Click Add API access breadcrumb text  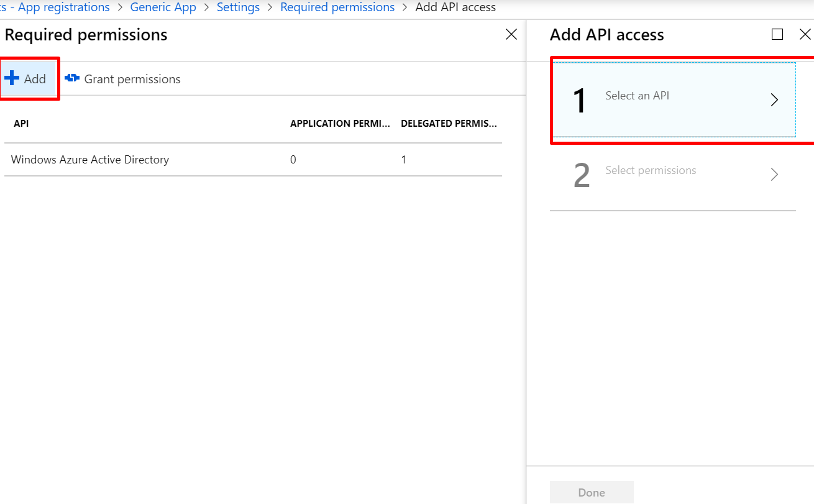[455, 7]
